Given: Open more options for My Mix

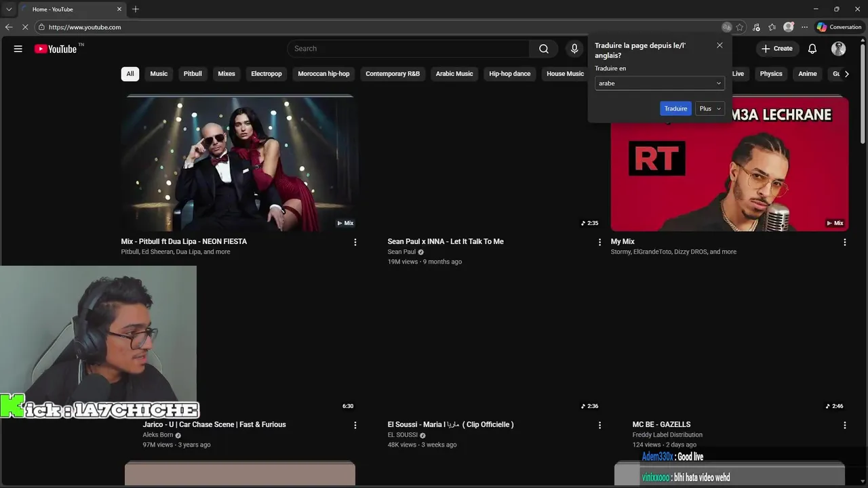Looking at the screenshot, I should [844, 242].
